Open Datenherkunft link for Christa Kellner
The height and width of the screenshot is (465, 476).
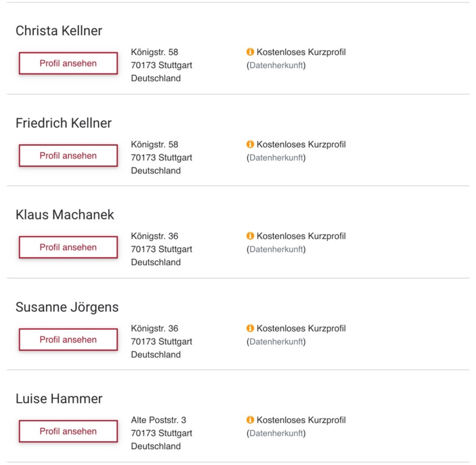(276, 65)
